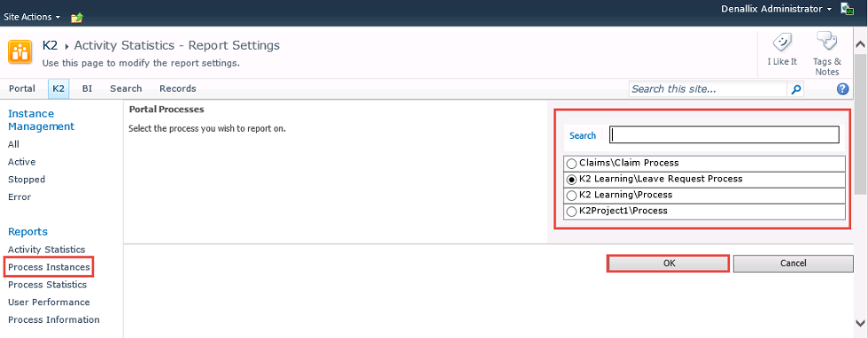Click the Activity Statistics - Report Settings title
The height and width of the screenshot is (338, 868).
tap(177, 45)
